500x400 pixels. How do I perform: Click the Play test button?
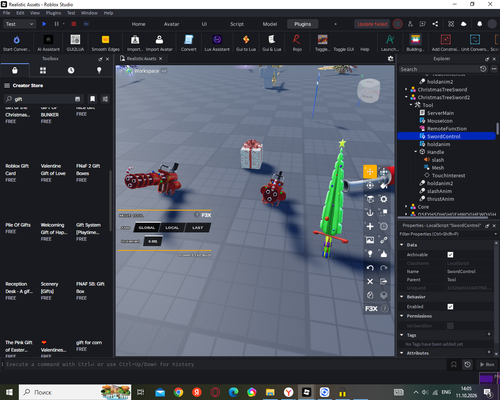44,24
